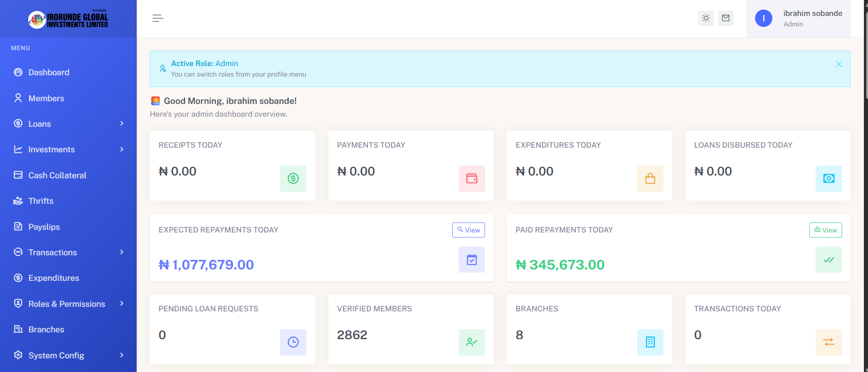Click the "Active Role: Admin" banner text
This screenshot has height=372, width=868.
(x=204, y=63)
